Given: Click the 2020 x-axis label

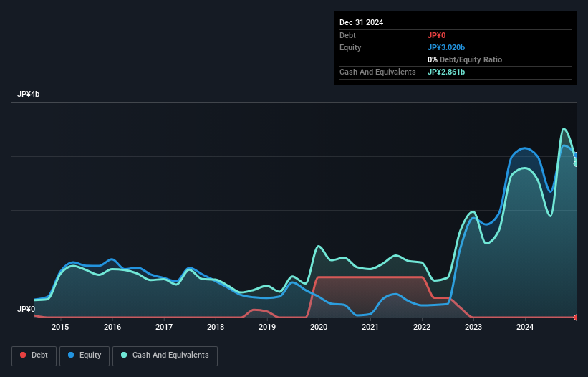Looking at the screenshot, I should 319,327.
